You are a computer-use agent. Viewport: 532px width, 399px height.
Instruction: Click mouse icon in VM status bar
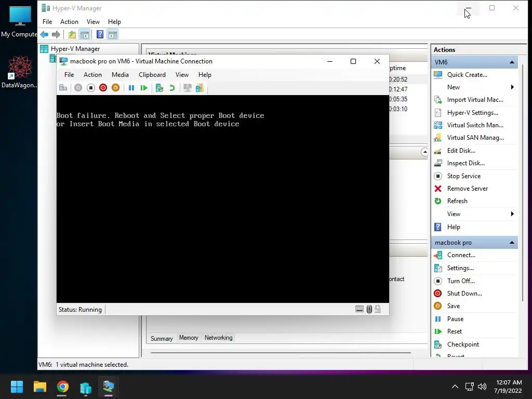pyautogui.click(x=369, y=309)
